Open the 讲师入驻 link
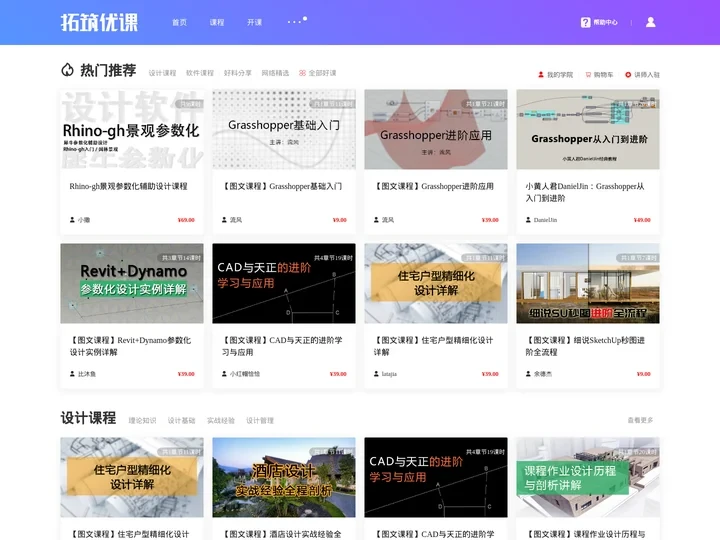Image resolution: width=720 pixels, height=540 pixels. 647,75
